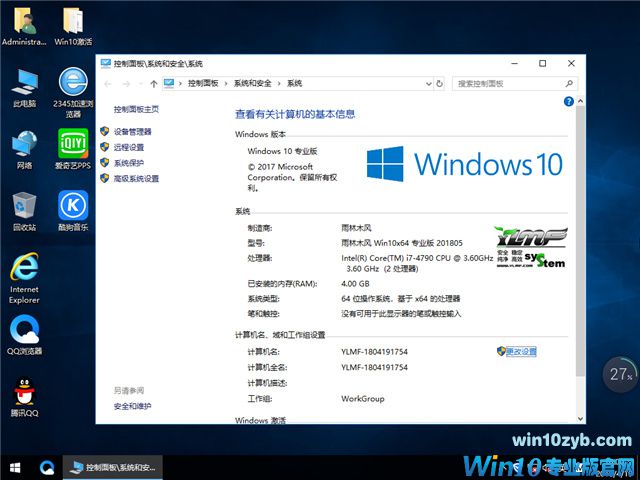Open 安全和维护 link
This screenshot has width=640, height=480.
(132, 406)
